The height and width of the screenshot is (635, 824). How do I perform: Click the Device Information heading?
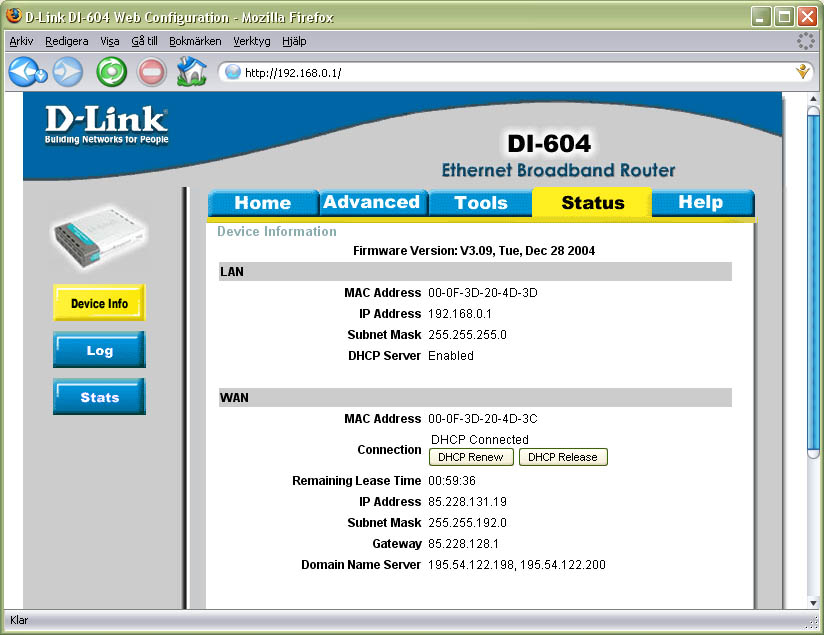[277, 231]
